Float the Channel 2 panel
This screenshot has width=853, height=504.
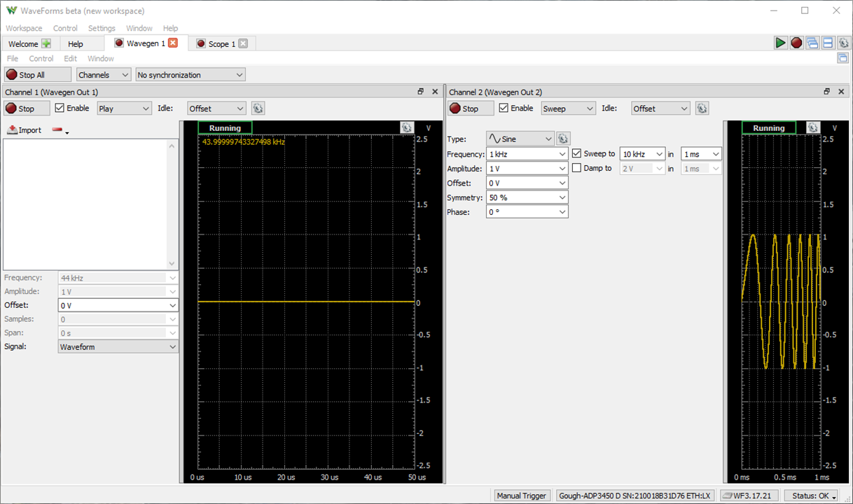point(826,92)
